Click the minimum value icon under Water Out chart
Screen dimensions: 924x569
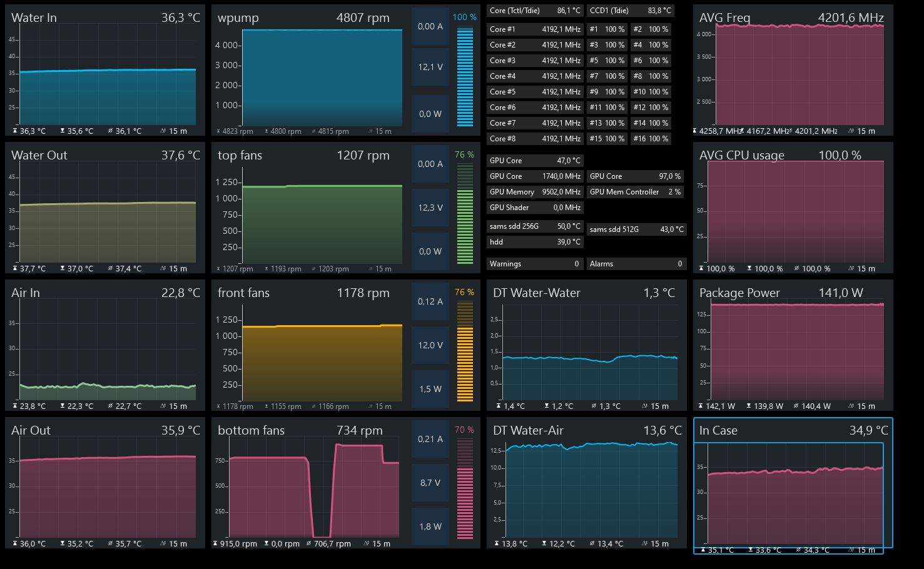tap(63, 269)
